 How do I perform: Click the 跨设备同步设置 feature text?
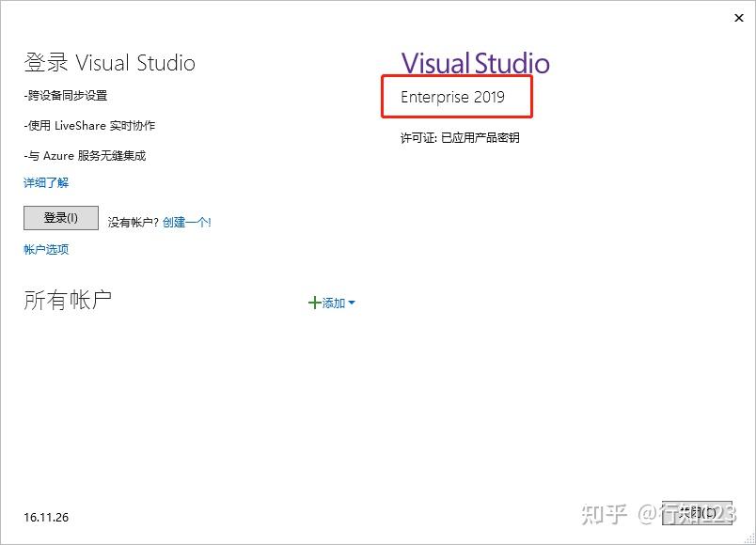pyautogui.click(x=67, y=95)
